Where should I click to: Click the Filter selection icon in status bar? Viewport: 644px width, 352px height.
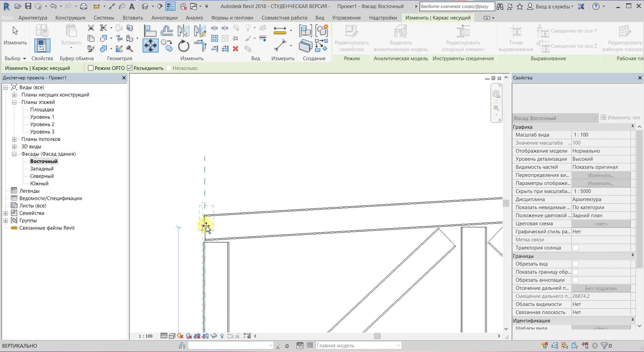pyautogui.click(x=604, y=346)
